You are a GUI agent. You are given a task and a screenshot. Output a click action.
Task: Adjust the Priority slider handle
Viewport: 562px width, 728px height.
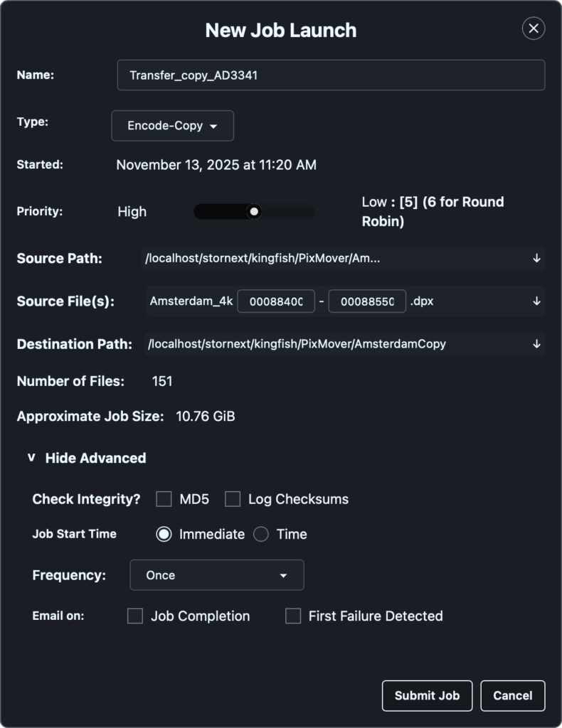(x=254, y=211)
